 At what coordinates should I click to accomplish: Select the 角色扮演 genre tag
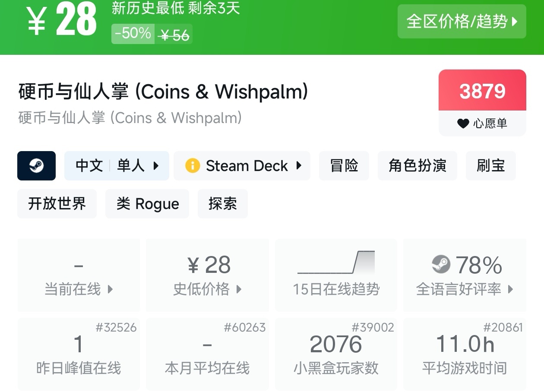pos(417,166)
